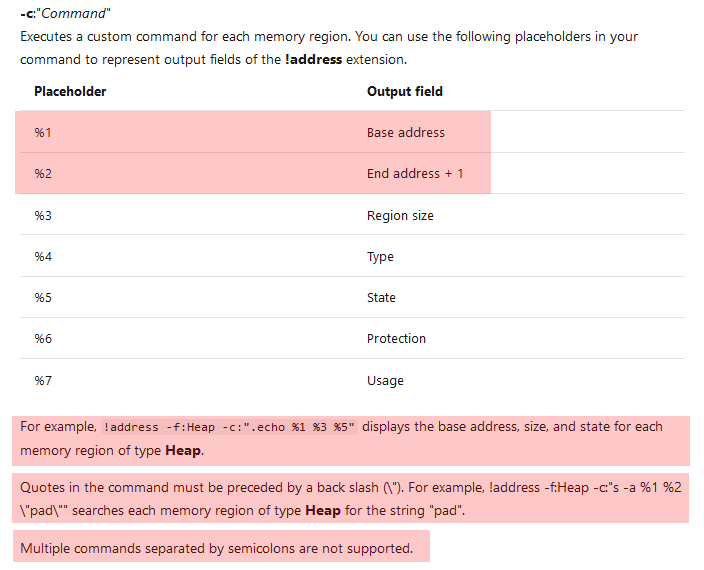Click the Region size cell
704x570 pixels.
pos(400,216)
